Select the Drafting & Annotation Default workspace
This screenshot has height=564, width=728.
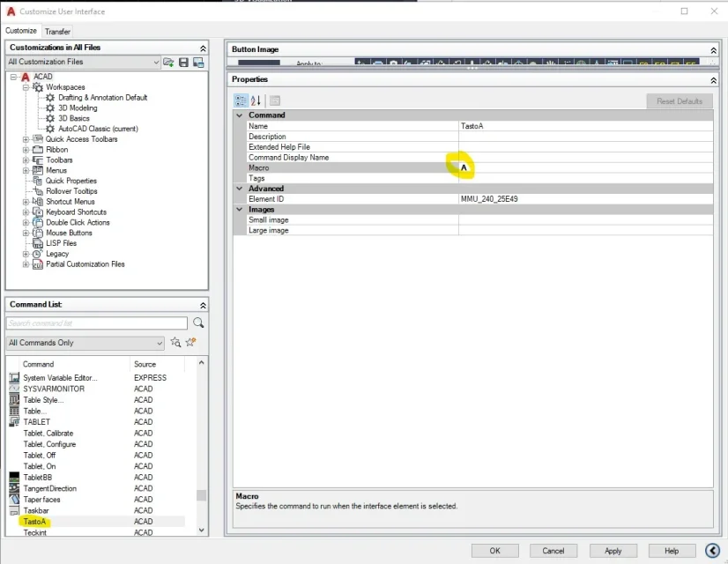(102, 98)
